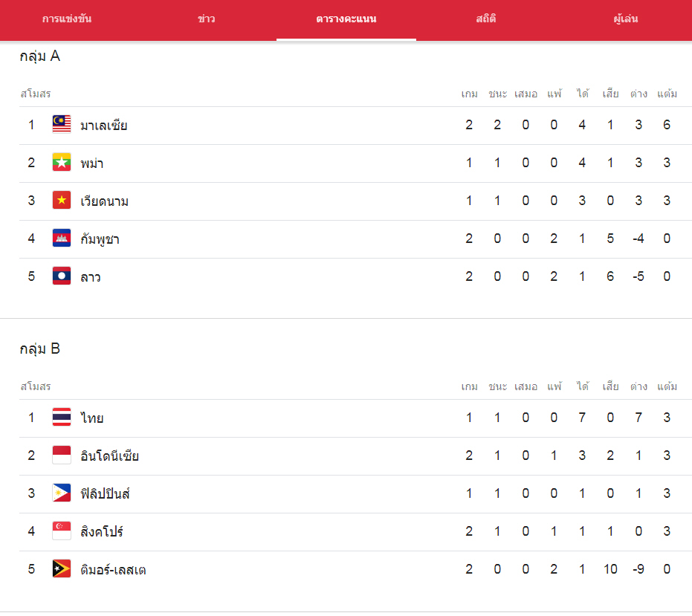Screen dimensions: 692x616
Task: Click the Indonesia flag icon
Action: (62, 455)
